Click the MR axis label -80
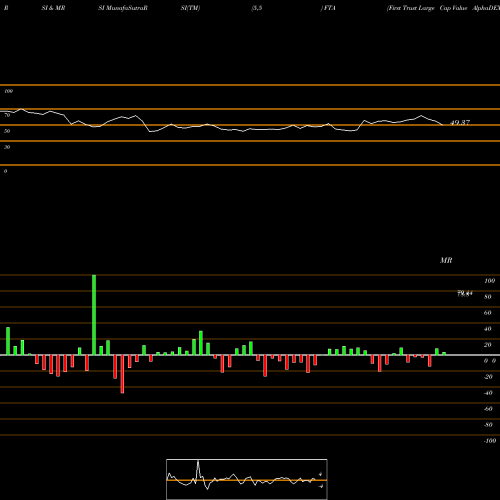 (x=488, y=425)
